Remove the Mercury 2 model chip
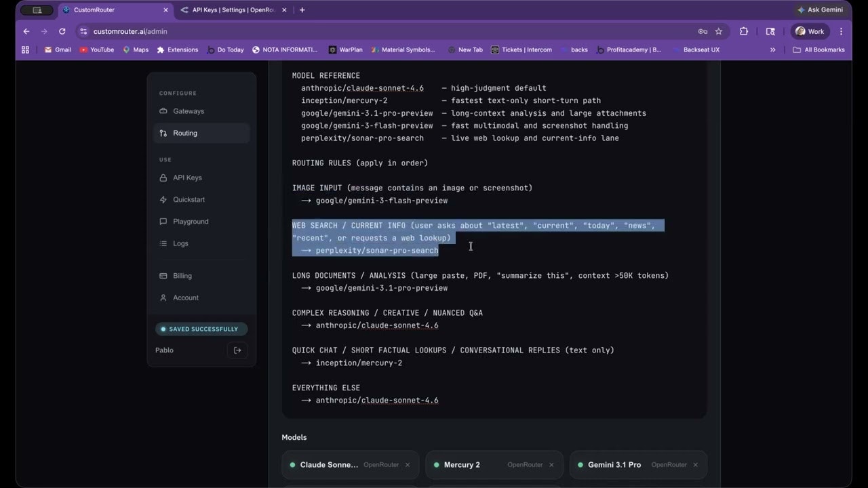Viewport: 868px width, 488px height. pos(551,465)
